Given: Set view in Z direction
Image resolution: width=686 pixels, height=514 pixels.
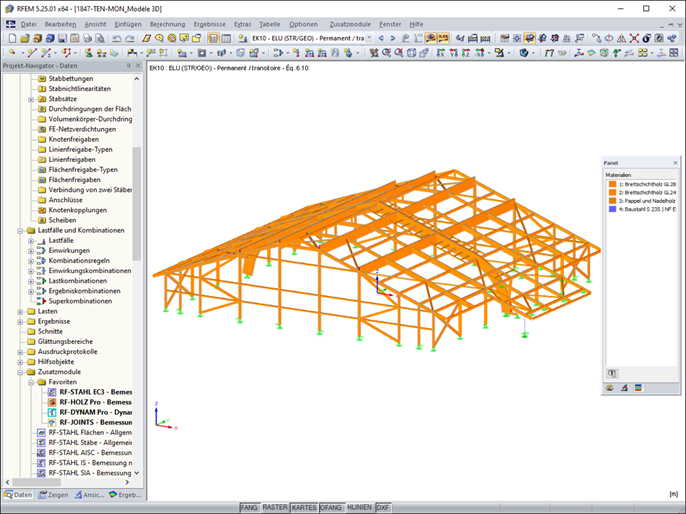Looking at the screenshot, I should pos(466,53).
